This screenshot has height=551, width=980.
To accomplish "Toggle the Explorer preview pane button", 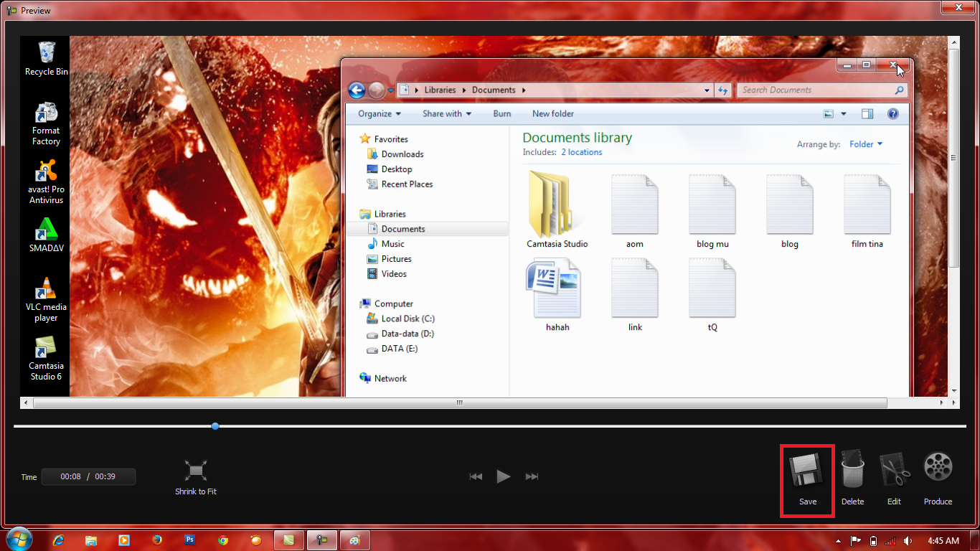I will [867, 113].
